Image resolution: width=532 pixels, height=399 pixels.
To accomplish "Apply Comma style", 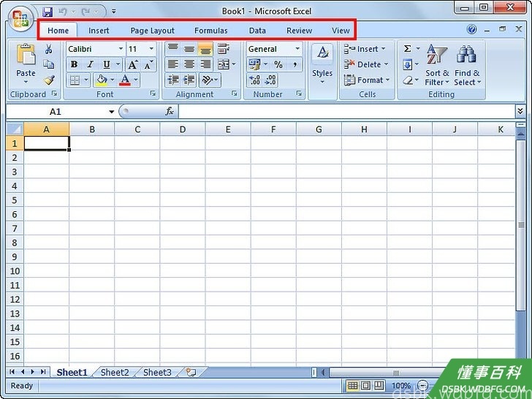I will [294, 64].
